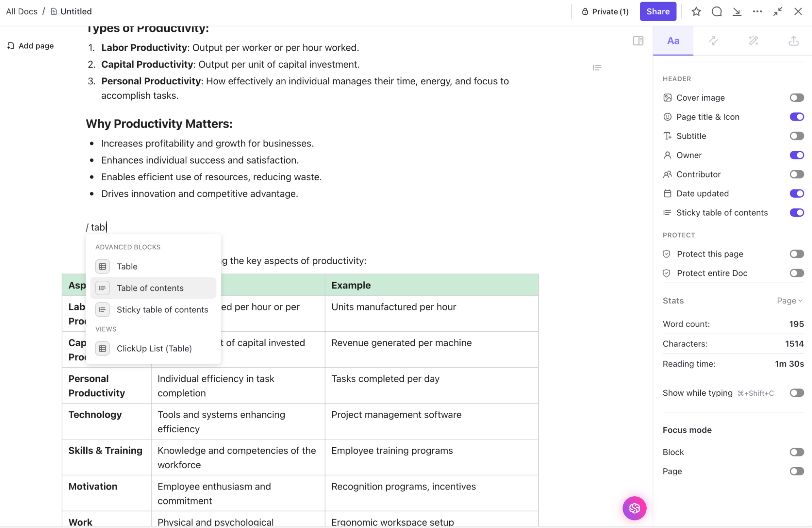Turn off Sticky table of contents
Viewport: 812px width, 528px height.
(x=796, y=213)
